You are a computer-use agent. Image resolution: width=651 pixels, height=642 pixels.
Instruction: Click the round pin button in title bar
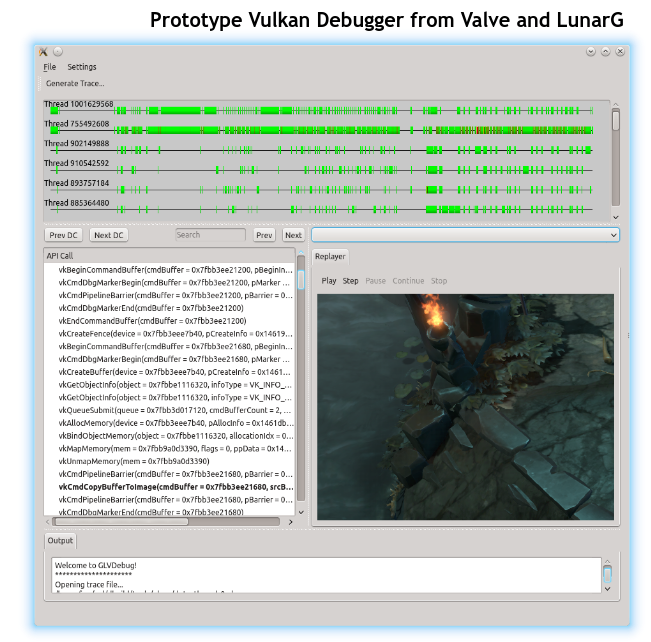[58, 51]
